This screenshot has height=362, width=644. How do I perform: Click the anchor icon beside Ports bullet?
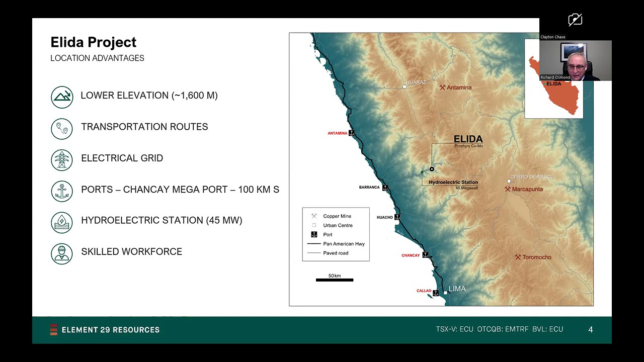point(62,191)
